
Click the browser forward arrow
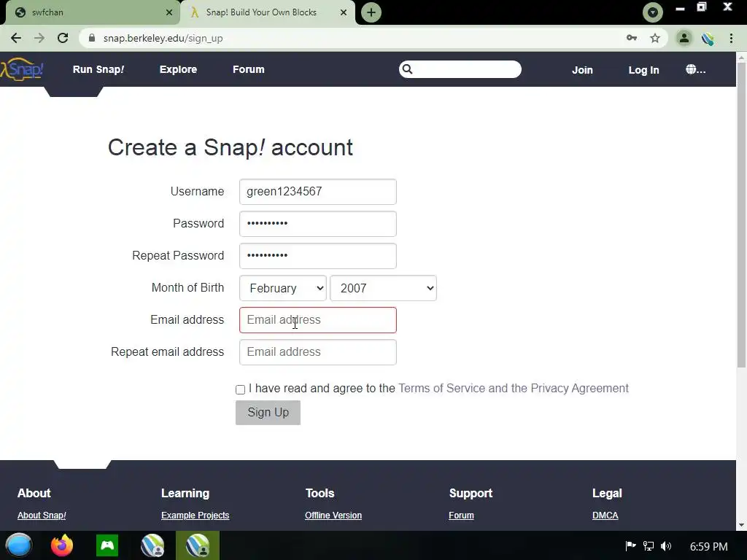coord(39,38)
